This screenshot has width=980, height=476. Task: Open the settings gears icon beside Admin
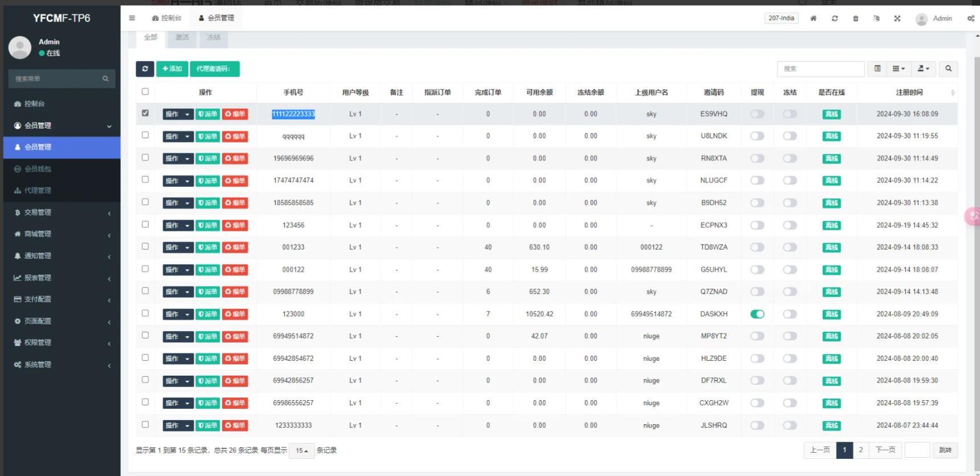tap(970, 18)
